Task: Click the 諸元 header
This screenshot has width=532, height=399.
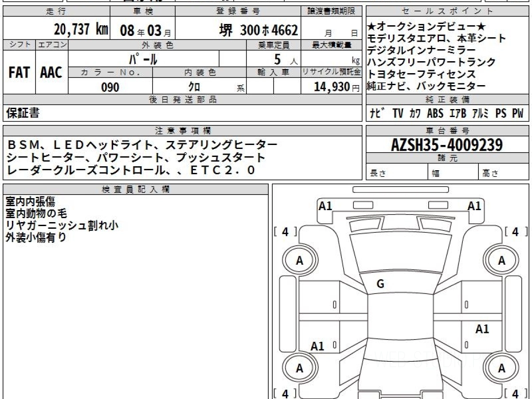Action: coord(448,158)
